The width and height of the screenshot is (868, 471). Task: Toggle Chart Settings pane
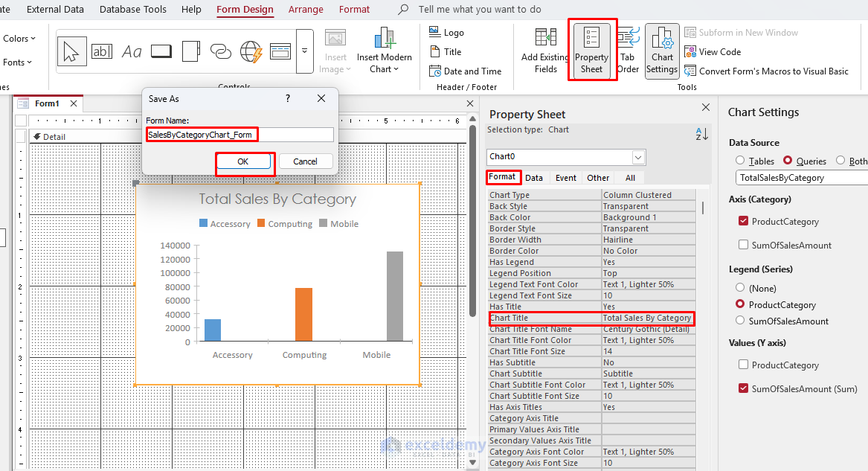(662, 51)
